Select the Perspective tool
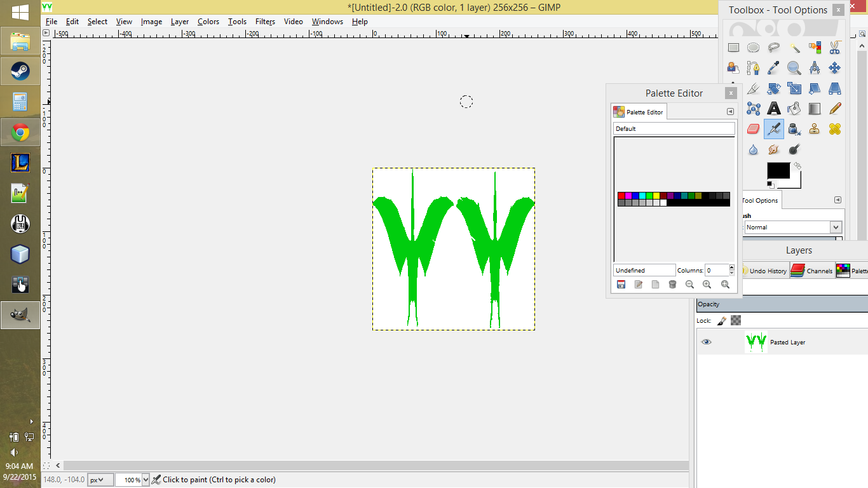This screenshot has height=488, width=868. 835,88
